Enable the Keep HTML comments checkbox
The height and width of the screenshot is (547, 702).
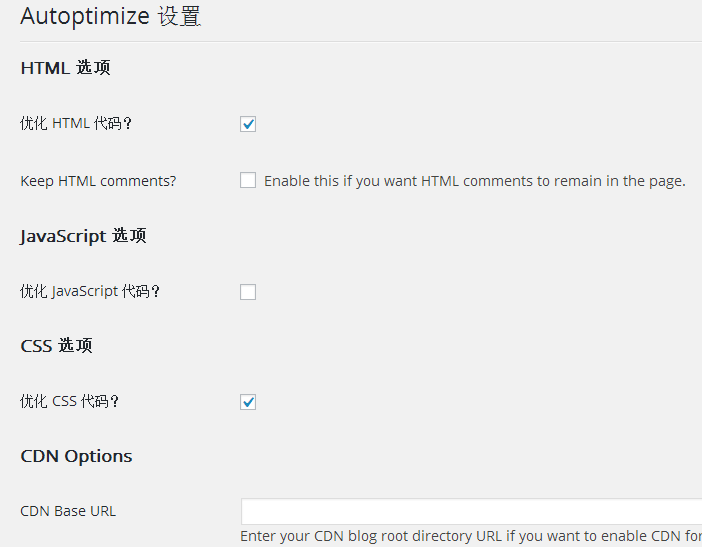[248, 181]
